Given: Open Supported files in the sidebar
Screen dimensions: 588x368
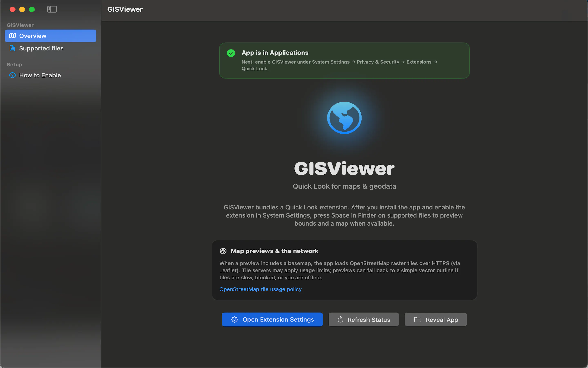Looking at the screenshot, I should pyautogui.click(x=50, y=48).
